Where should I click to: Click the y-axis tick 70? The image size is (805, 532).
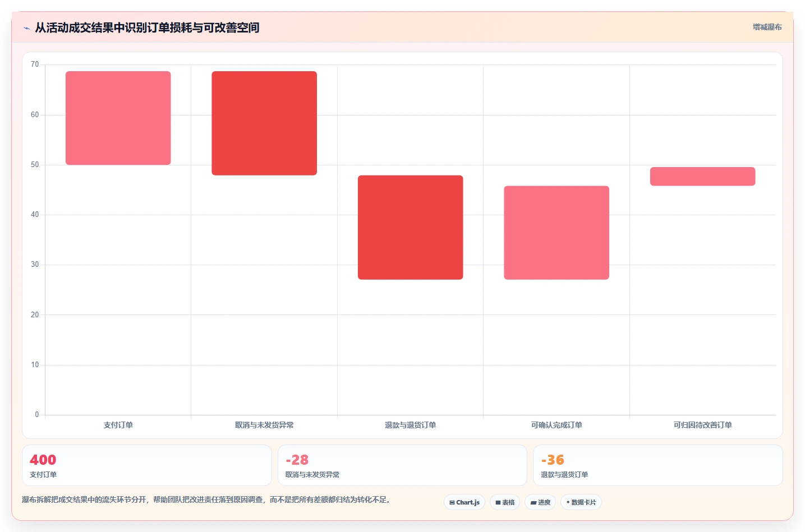point(35,64)
